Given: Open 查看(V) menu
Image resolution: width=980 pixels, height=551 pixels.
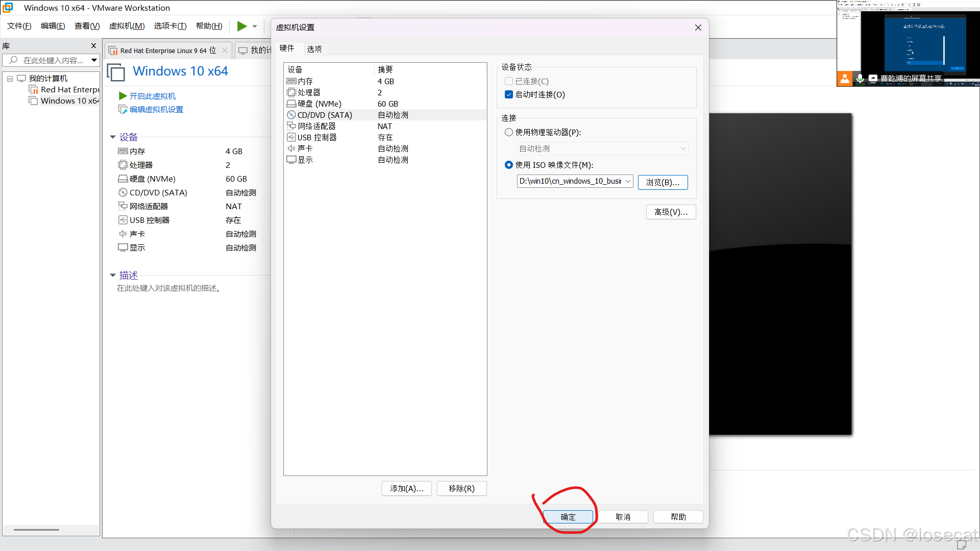Looking at the screenshot, I should [87, 26].
